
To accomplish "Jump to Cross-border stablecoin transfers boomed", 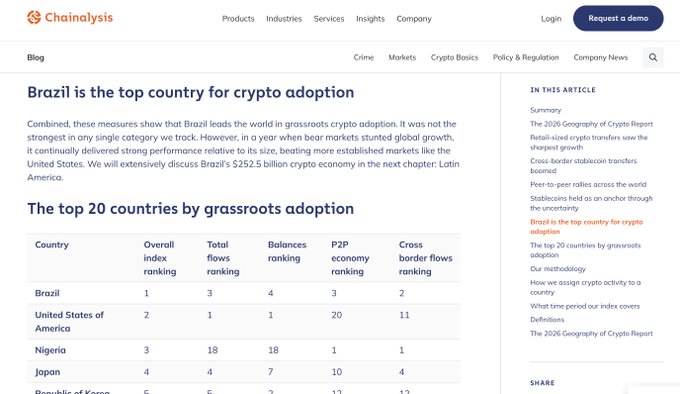I will (x=583, y=166).
